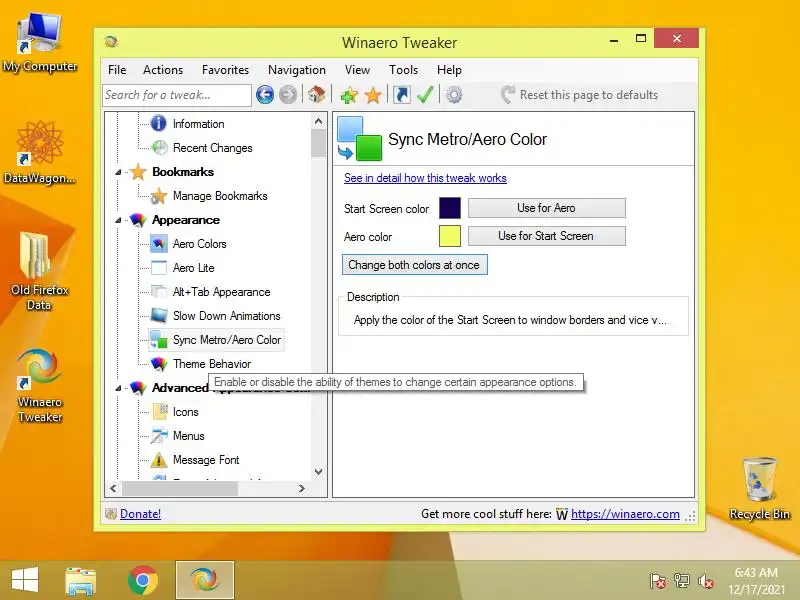The height and width of the screenshot is (600, 800).
Task: Open the File menu
Action: (x=117, y=70)
